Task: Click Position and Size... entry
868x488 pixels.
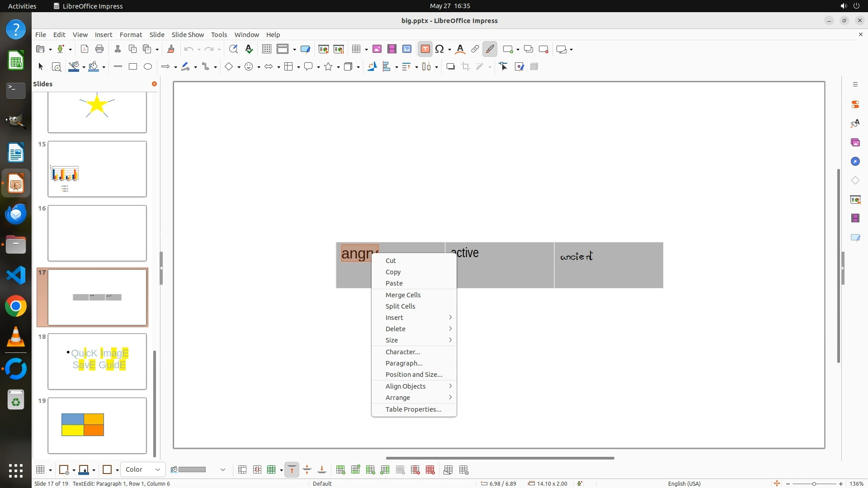Action: point(414,375)
